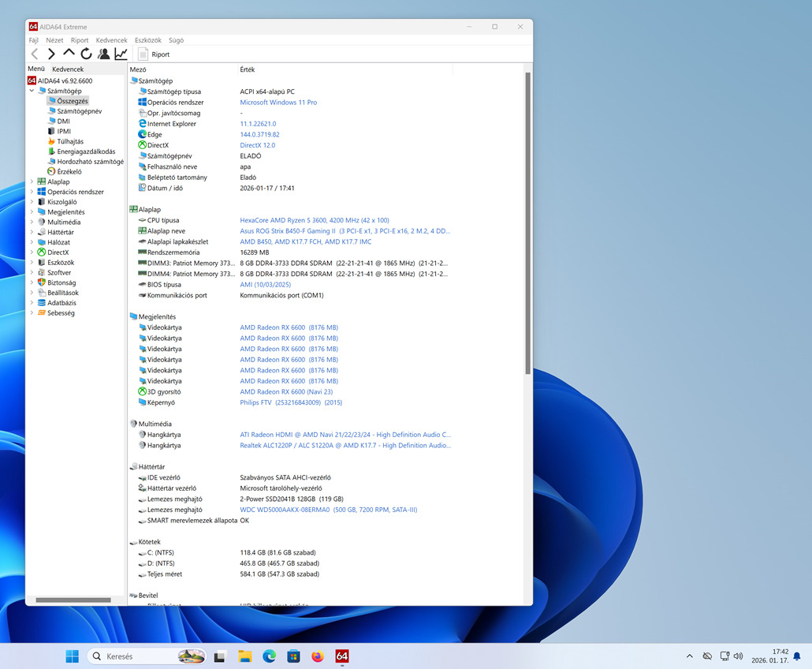The image size is (812, 669).
Task: Click the graph chart icon in toolbar
Action: coord(121,54)
